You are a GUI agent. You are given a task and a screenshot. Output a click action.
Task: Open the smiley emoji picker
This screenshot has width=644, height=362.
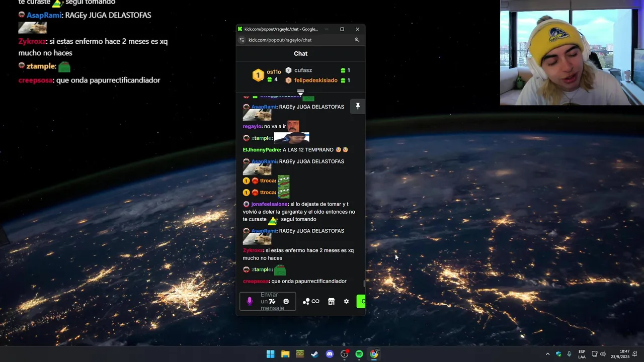[286, 301]
